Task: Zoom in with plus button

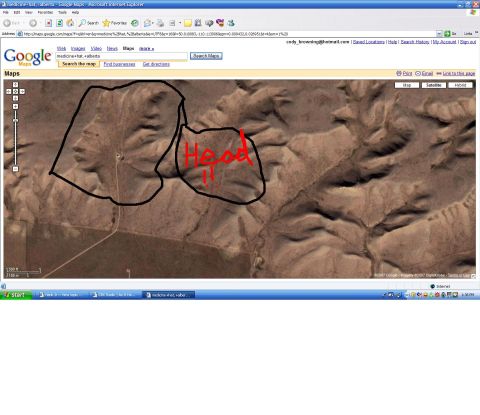Action: 15,106
